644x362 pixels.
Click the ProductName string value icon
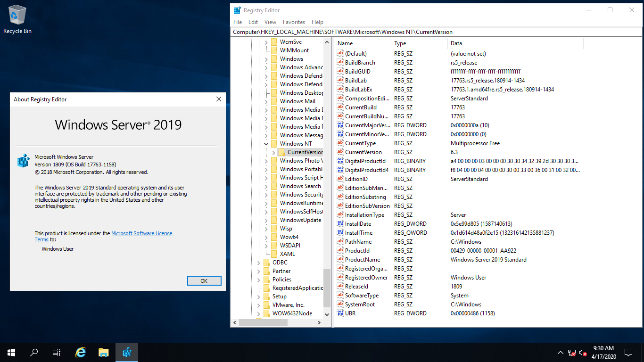340,259
